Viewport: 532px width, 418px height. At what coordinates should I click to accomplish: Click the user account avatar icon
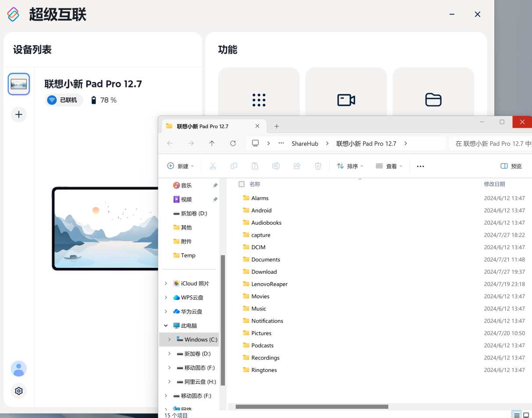(19, 369)
